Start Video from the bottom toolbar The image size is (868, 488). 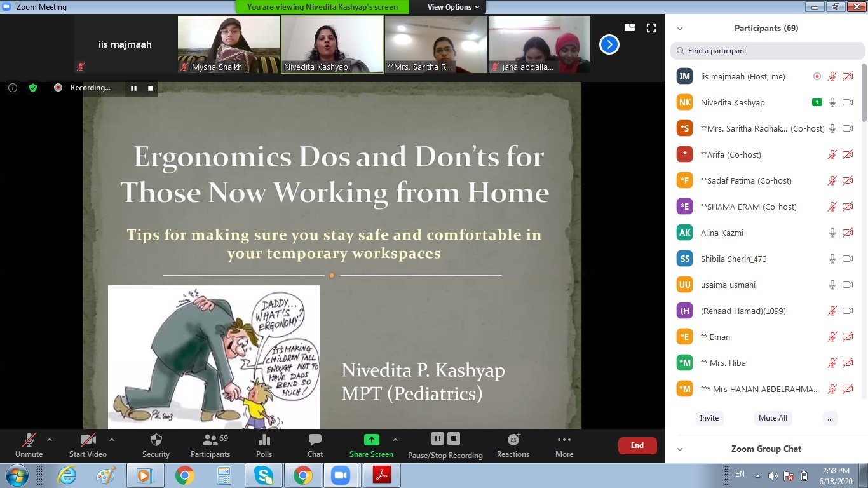88,445
